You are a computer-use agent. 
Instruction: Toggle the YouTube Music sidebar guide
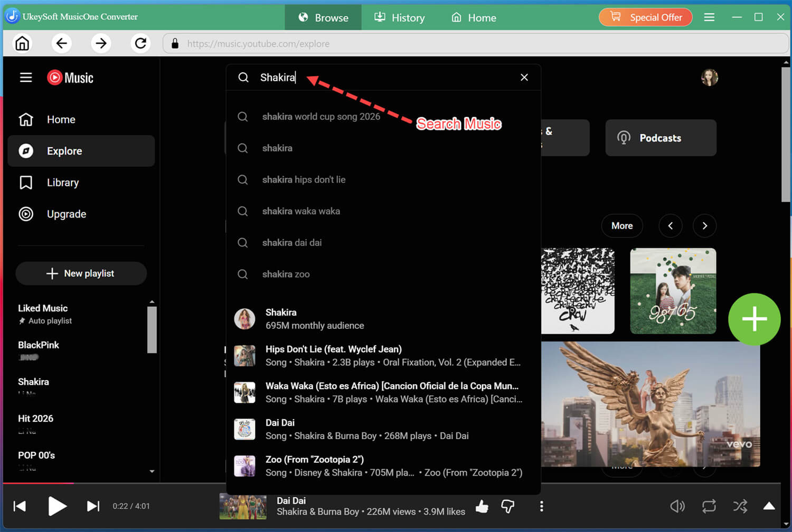pyautogui.click(x=26, y=78)
